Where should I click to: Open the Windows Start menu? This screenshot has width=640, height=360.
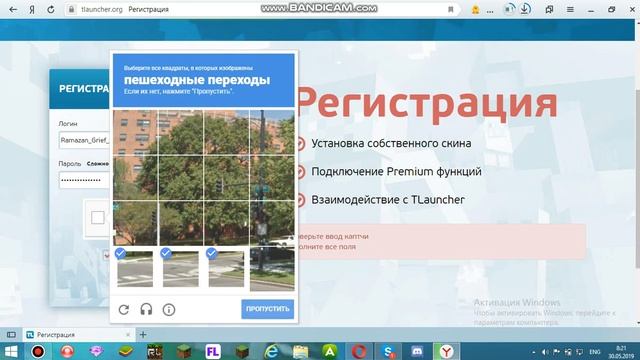click(x=11, y=351)
